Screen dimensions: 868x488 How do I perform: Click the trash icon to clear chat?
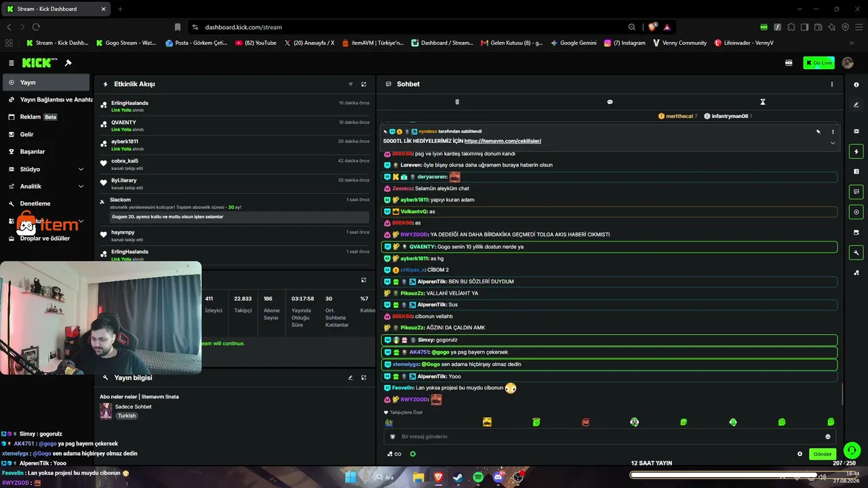coord(457,102)
